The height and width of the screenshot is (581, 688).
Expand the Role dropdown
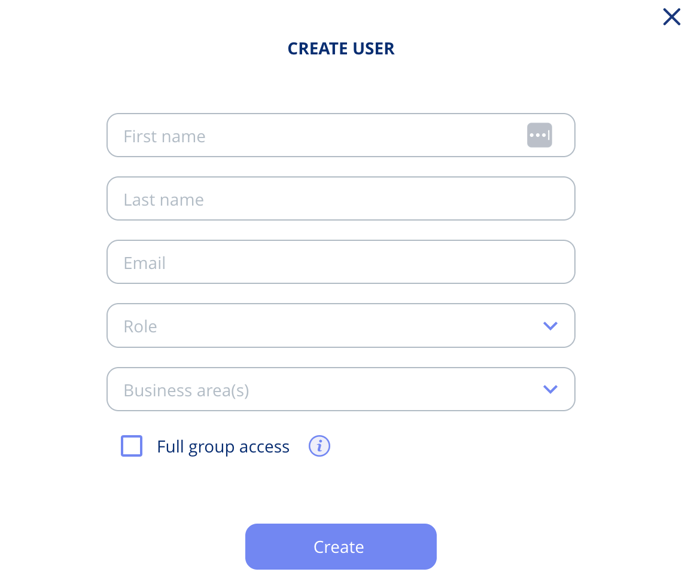coord(341,326)
